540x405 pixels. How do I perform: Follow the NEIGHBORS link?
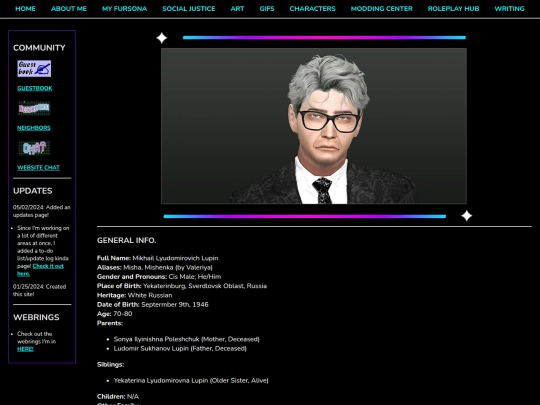34,128
